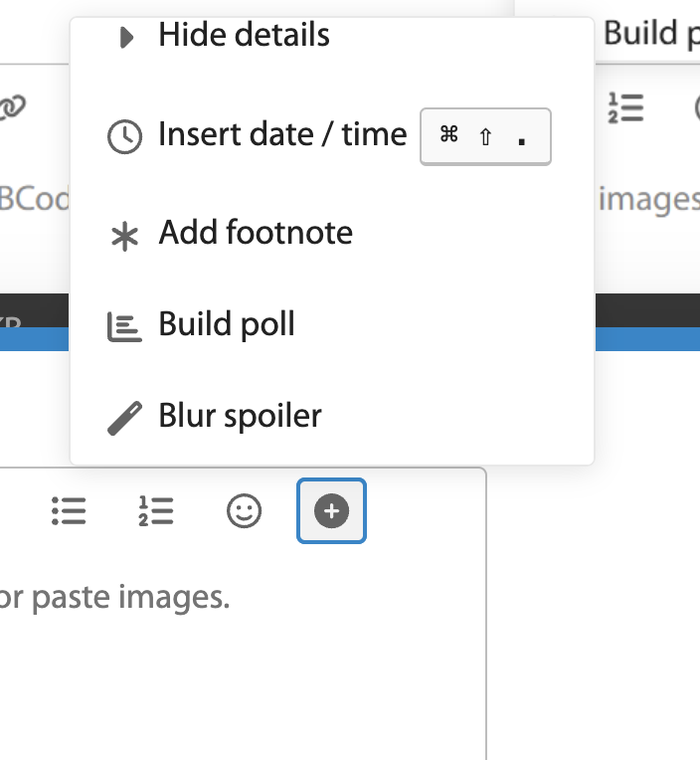Select the Hide details menu entry text
Screen dimensions: 700x760
click(244, 36)
